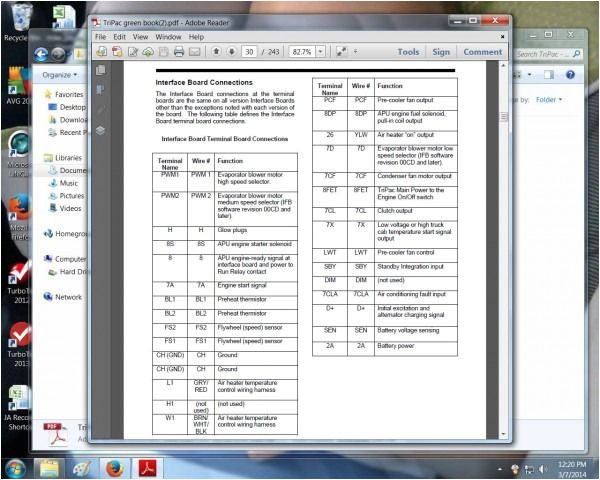Click the Email envelope icon in toolbar
Screen dimensions: 600x480
(195, 52)
